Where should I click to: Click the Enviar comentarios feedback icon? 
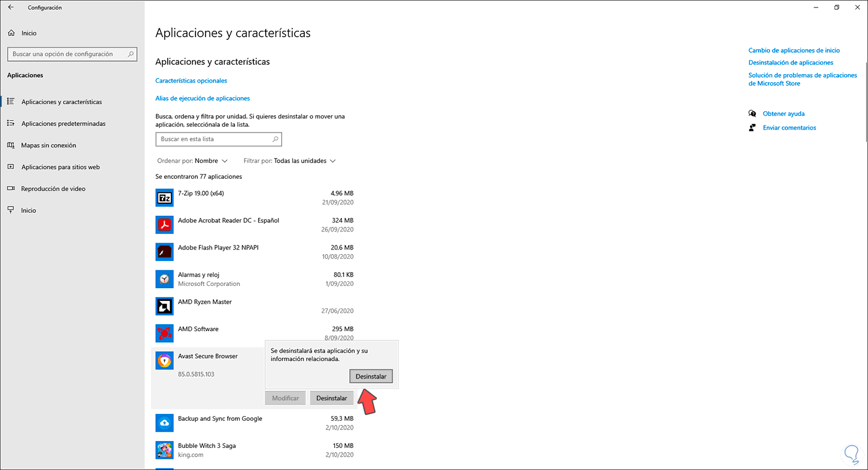pos(753,127)
